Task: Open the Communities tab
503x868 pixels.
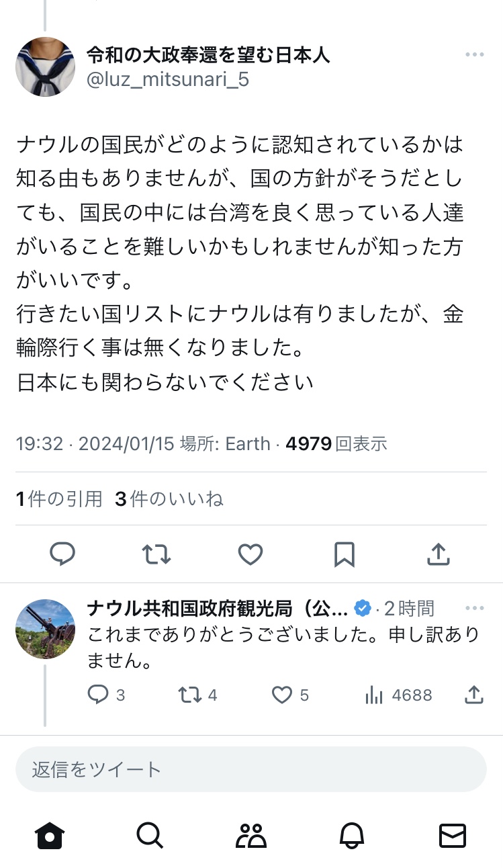Action: (251, 836)
